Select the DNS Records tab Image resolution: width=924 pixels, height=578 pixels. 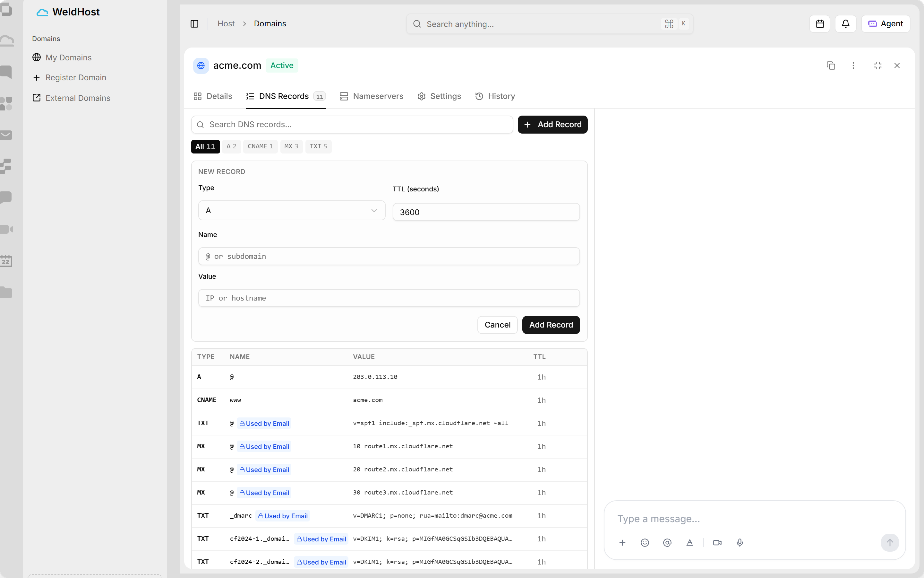tap(286, 96)
